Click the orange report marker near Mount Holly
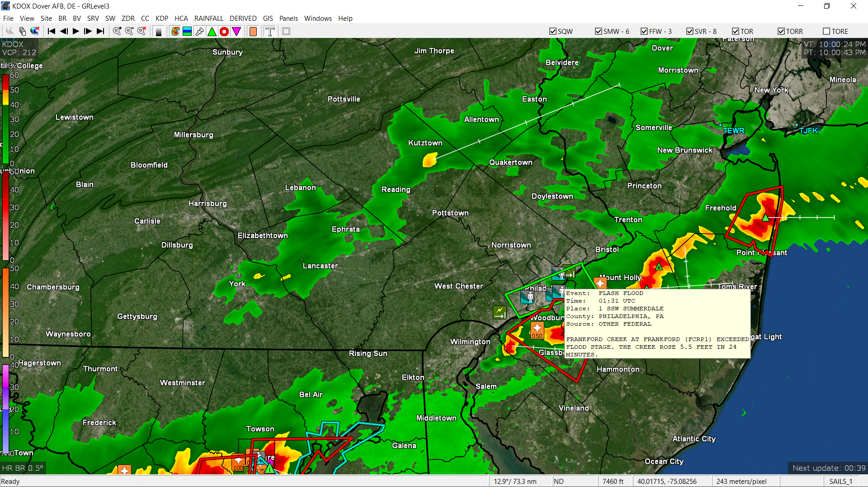The width and height of the screenshot is (868, 487). click(600, 283)
